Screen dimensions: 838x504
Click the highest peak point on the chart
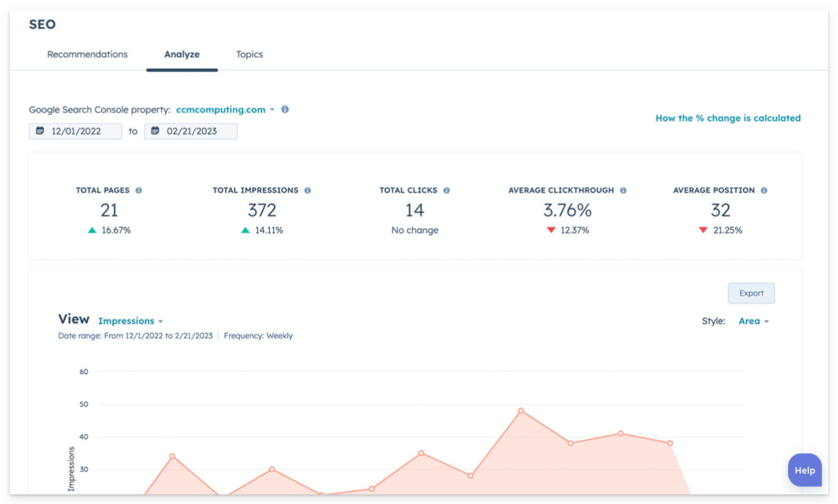point(521,410)
